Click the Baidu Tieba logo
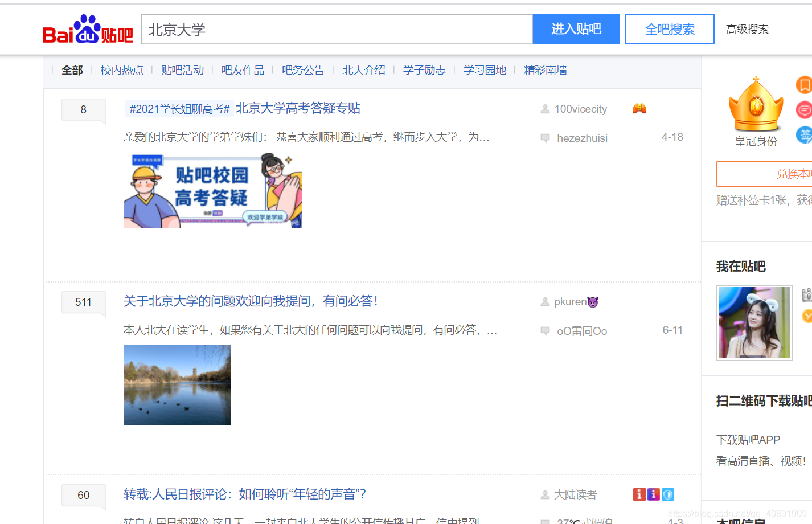Screen dimensions: 812x524 tap(88, 30)
